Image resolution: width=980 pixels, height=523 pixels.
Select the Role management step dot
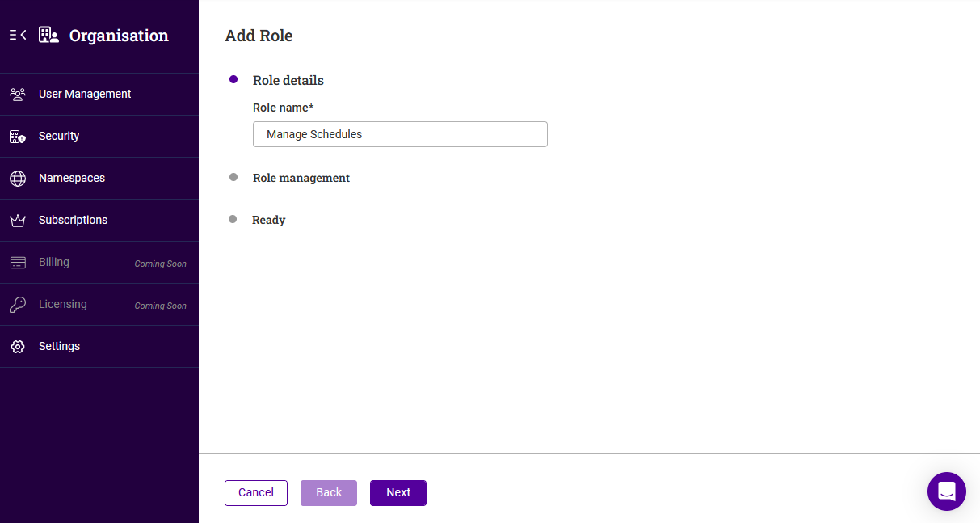pyautogui.click(x=233, y=177)
